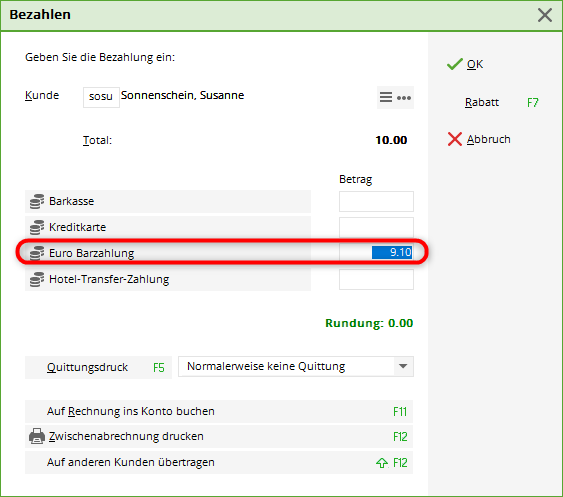Screen dimensions: 563x497
Task: Click the Euro Barzahlung coin icon
Action: pos(37,253)
